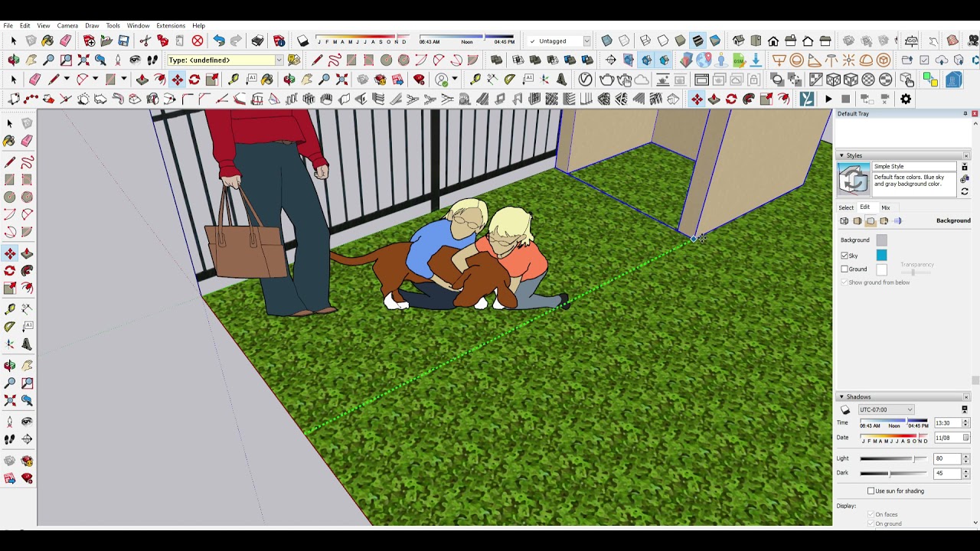The width and height of the screenshot is (980, 551).
Task: Select the Protractor tool in left toolbar
Action: [x=9, y=327]
